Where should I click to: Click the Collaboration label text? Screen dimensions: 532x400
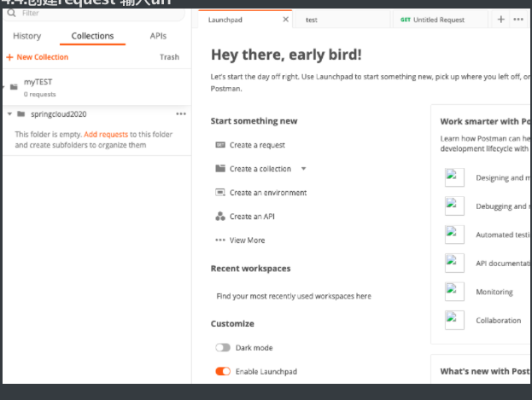tap(498, 321)
